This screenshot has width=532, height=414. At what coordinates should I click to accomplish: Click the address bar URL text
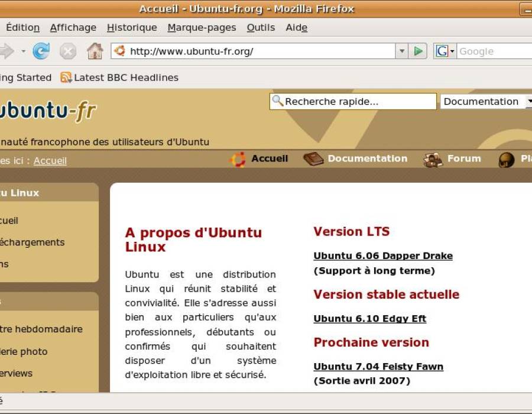click(x=192, y=51)
